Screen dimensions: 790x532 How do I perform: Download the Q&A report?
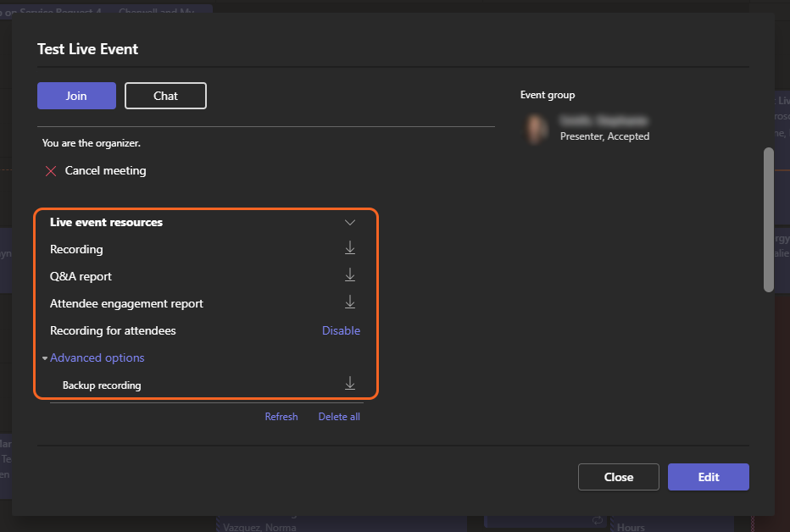349,275
